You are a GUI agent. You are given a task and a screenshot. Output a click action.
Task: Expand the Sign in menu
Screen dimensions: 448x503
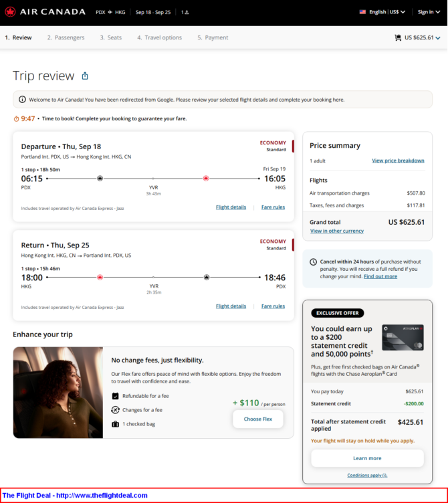click(x=429, y=12)
